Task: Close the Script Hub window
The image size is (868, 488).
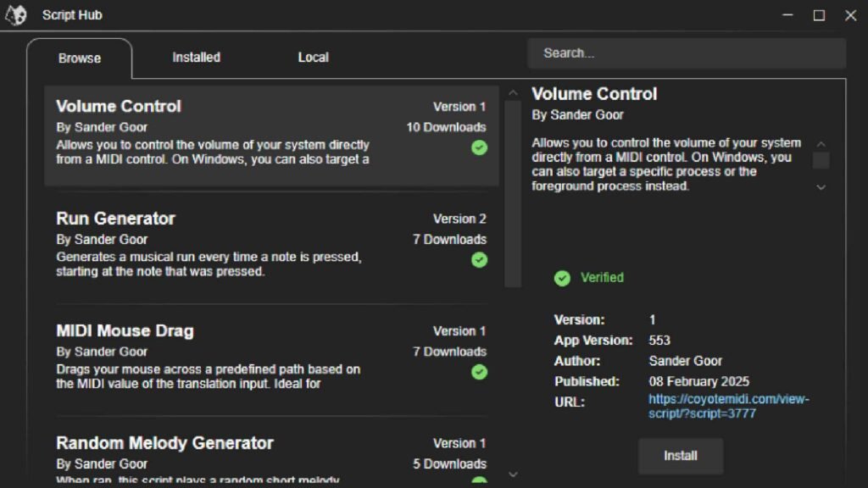Action: 851,15
